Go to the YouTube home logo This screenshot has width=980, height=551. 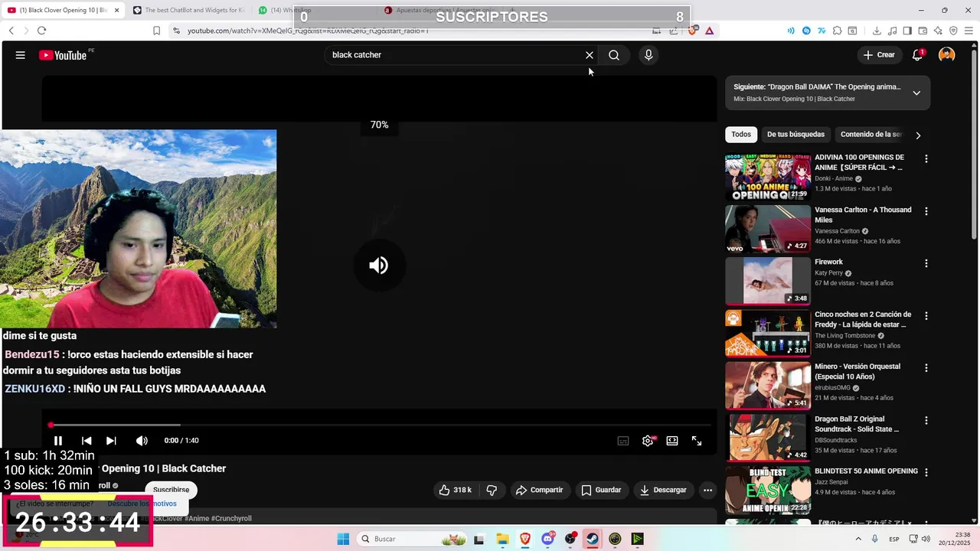click(63, 55)
